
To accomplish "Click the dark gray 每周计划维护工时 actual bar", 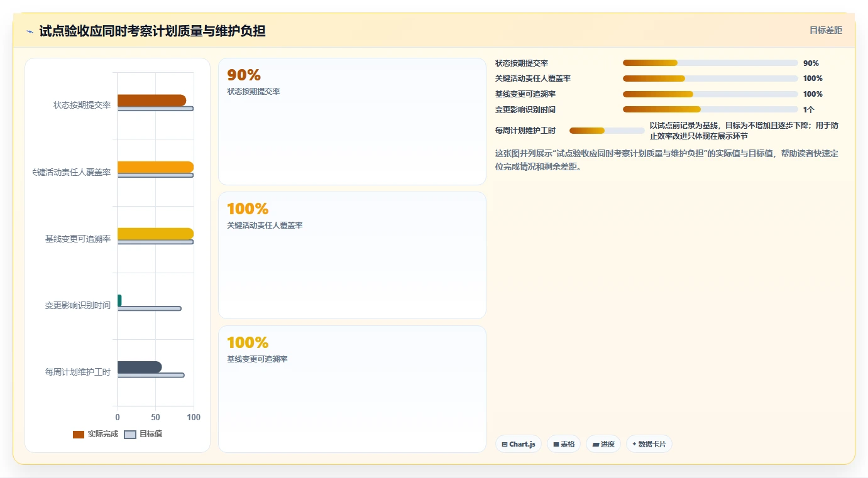I will [x=140, y=367].
